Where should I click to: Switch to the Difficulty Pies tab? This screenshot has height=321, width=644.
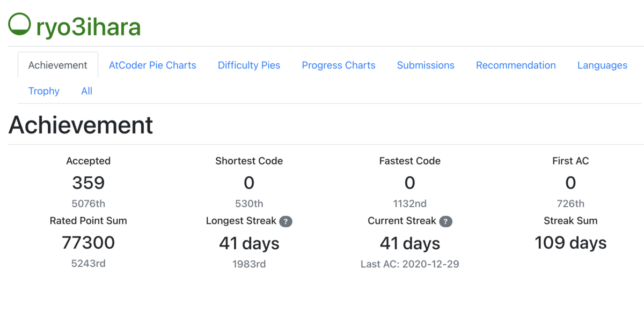pyautogui.click(x=249, y=65)
